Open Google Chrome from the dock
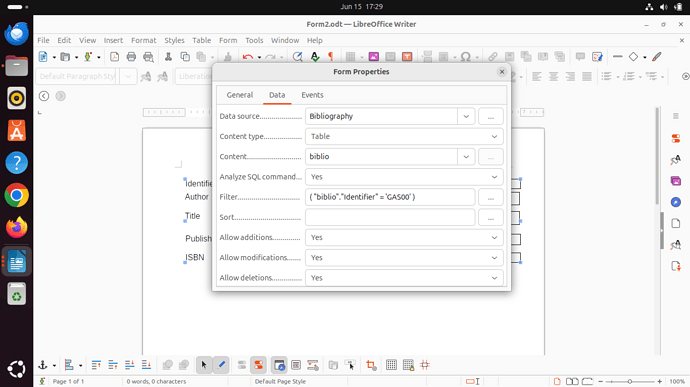690x387 pixels. coord(17,195)
